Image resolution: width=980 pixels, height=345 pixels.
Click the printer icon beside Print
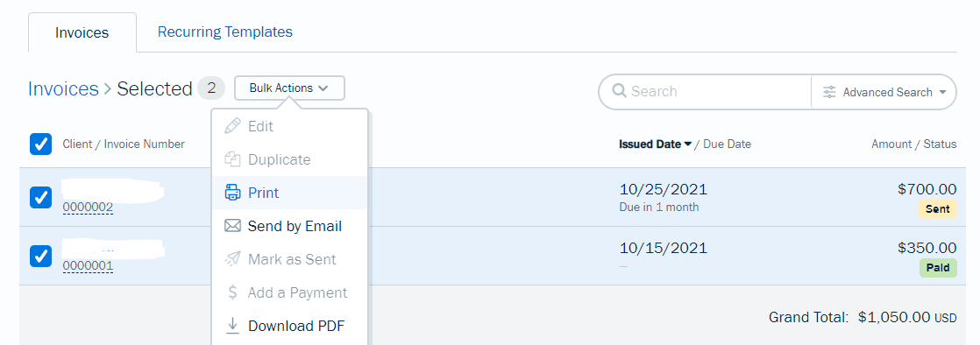232,193
